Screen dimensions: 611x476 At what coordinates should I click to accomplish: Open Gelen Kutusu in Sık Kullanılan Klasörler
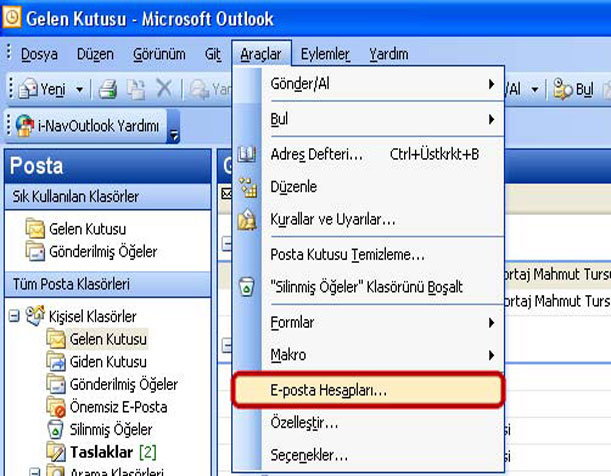pyautogui.click(x=88, y=229)
